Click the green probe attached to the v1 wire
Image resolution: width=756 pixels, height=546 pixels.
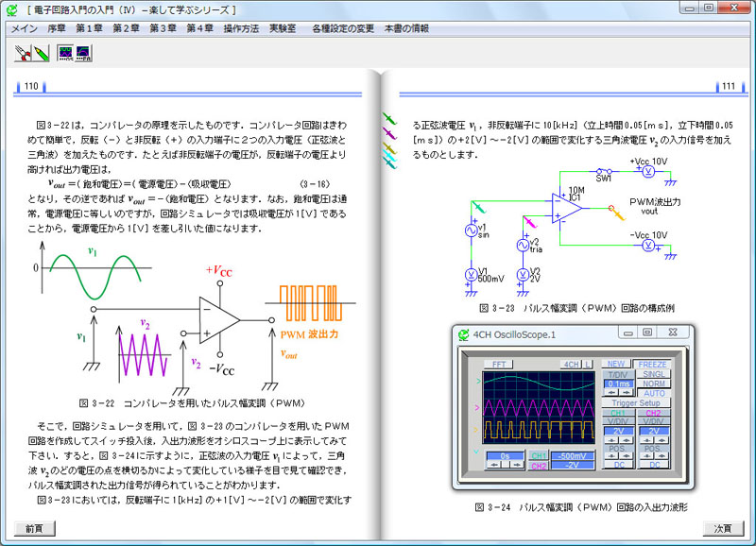coord(479,207)
